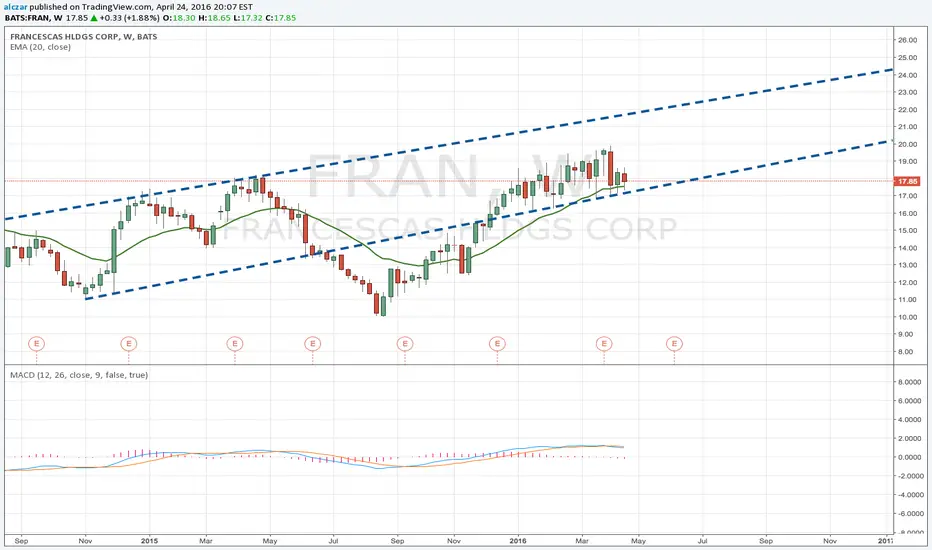The height and width of the screenshot is (550, 932).
Task: Select the EMA (20, close) legend label
Action: pyautogui.click(x=40, y=47)
